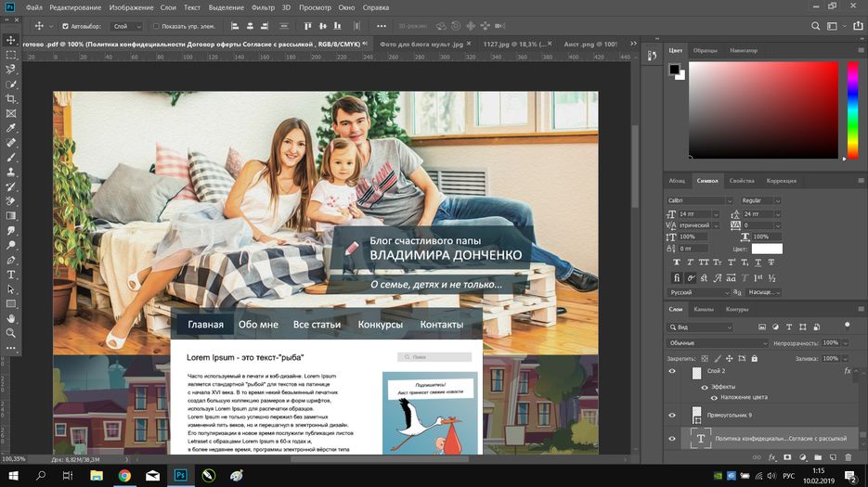Screen dimensions: 868x487
Task: Hide the Политика конфиденциальности text layer
Action: coord(672,439)
